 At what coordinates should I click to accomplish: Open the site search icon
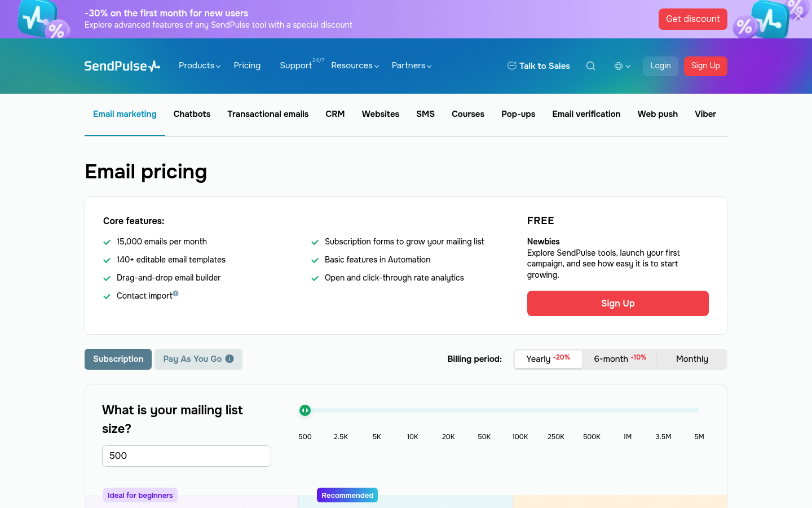(590, 66)
